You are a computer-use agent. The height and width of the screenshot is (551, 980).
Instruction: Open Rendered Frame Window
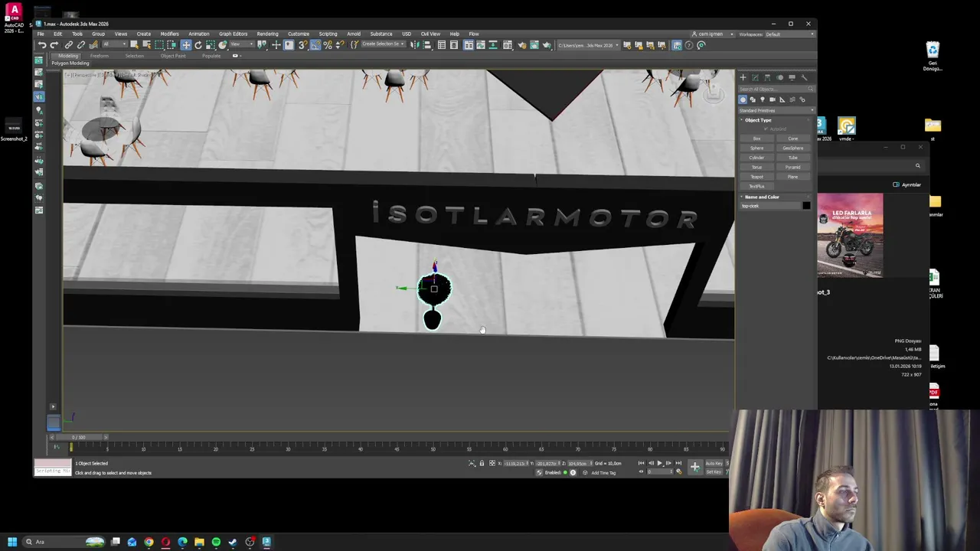click(534, 44)
